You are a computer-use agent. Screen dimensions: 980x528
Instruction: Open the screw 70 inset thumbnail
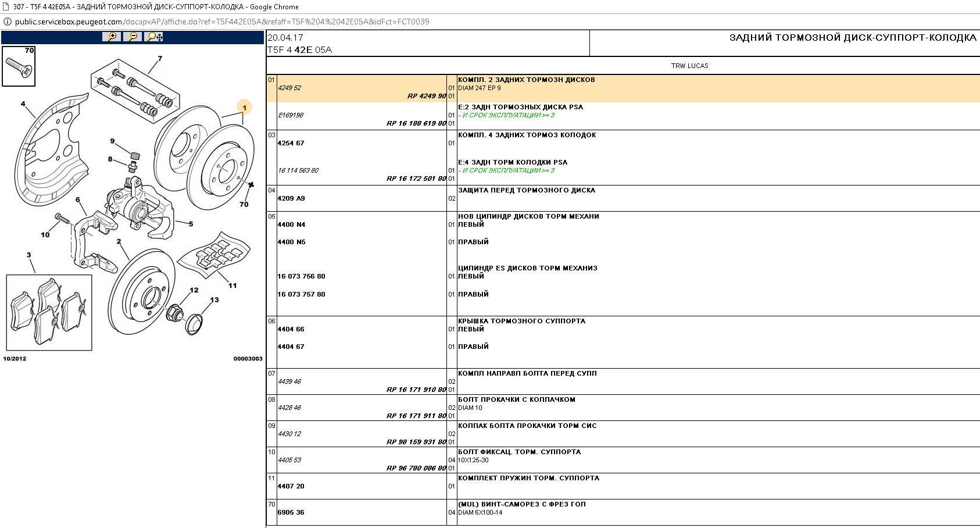pyautogui.click(x=19, y=66)
